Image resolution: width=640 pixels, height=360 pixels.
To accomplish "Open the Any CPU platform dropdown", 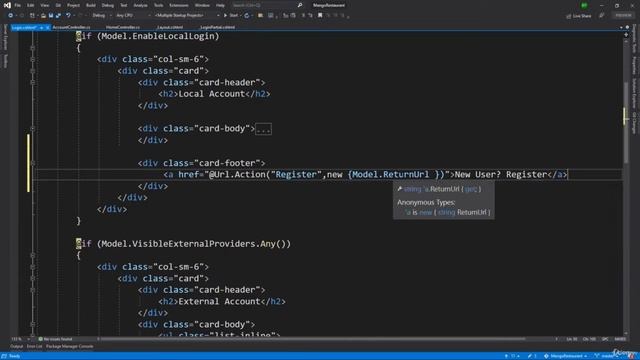I will [x=133, y=16].
